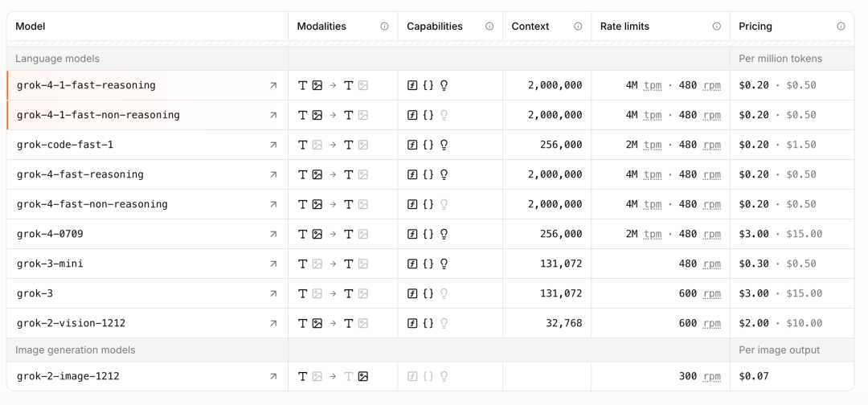The height and width of the screenshot is (405, 868).
Task: Open the grok-4-fast-reasoning model link
Action: 80,174
